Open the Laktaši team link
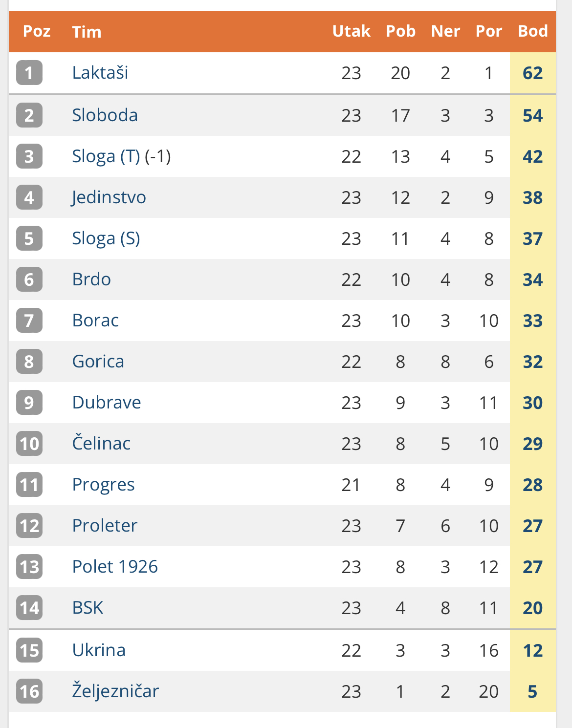 coord(100,73)
